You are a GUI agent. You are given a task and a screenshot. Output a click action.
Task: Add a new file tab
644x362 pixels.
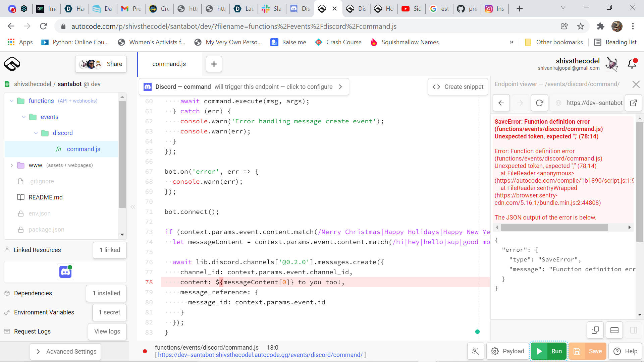(x=214, y=64)
